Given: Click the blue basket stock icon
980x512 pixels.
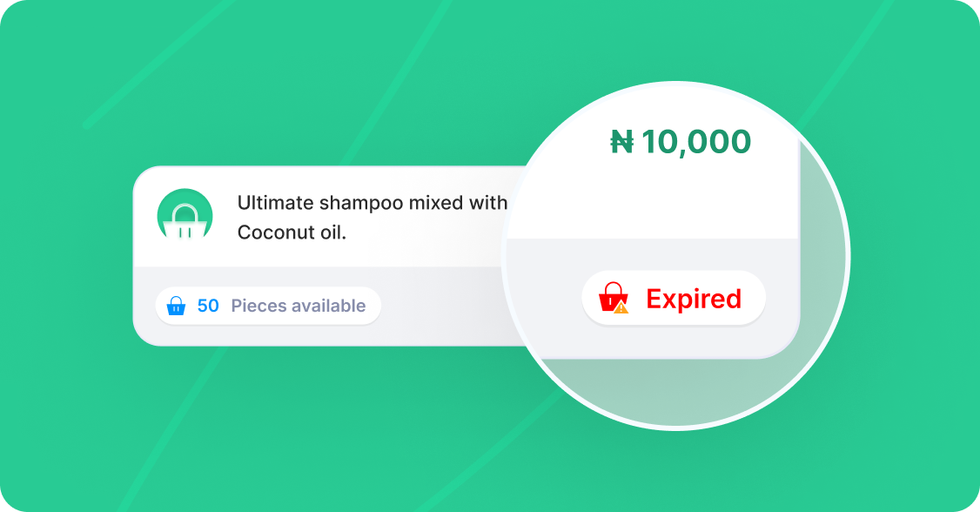Looking at the screenshot, I should [x=177, y=306].
